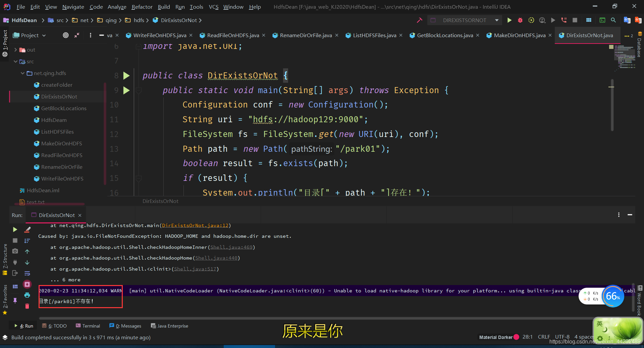Open Run panel options menu (three dots)
Image resolution: width=644 pixels, height=348 pixels.
pos(619,215)
